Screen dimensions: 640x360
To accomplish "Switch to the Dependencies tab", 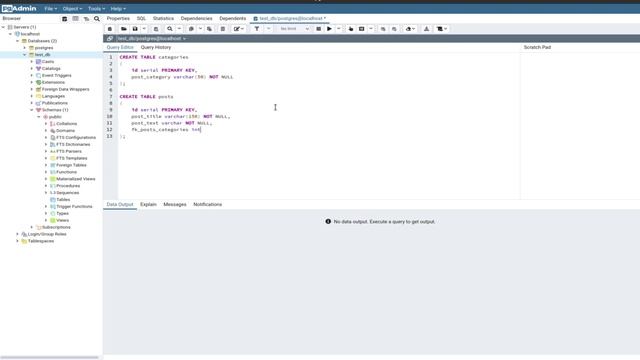I will point(196,18).
